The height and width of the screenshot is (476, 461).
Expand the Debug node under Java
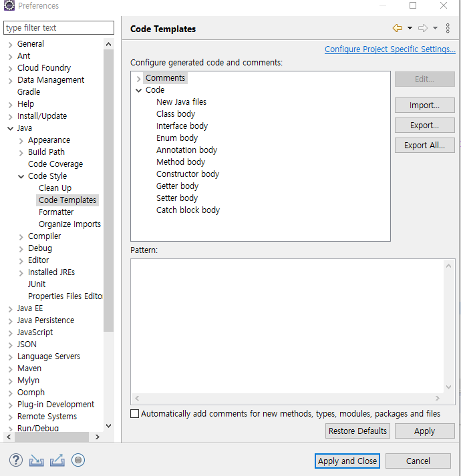[21, 249]
